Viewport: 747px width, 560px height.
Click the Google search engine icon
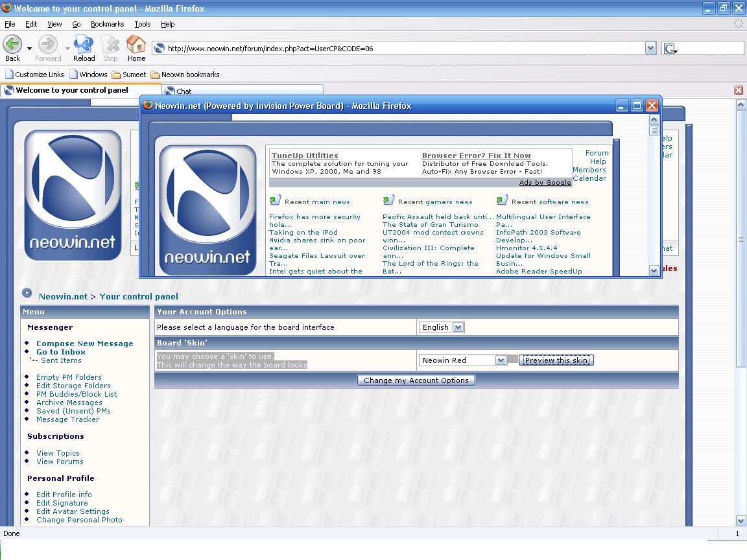point(670,49)
